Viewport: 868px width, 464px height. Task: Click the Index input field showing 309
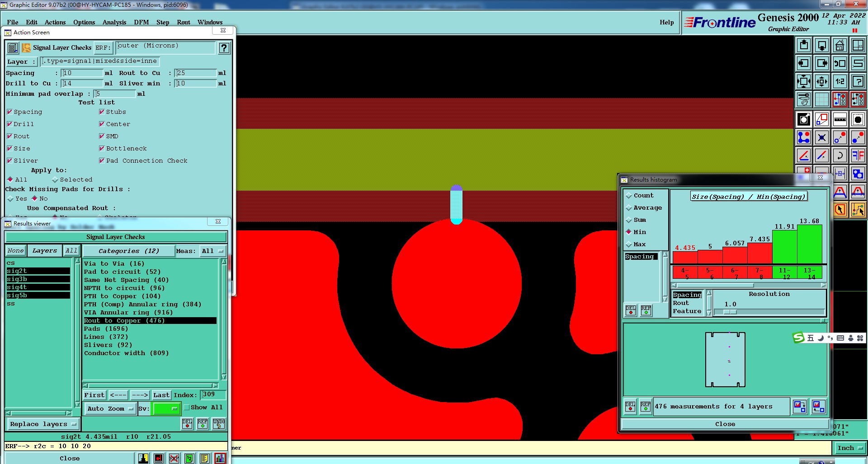pos(212,394)
